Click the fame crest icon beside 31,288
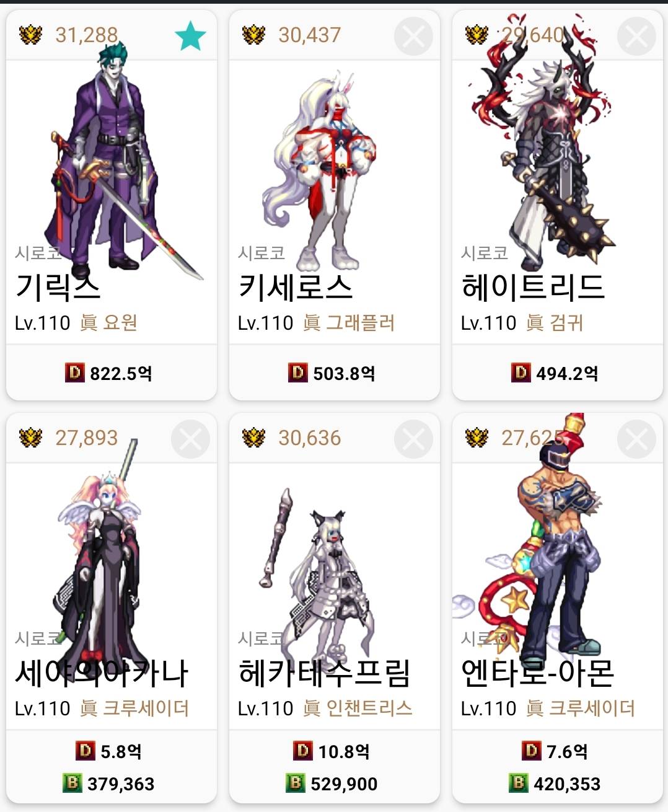Image resolution: width=668 pixels, height=812 pixels. pos(30,35)
